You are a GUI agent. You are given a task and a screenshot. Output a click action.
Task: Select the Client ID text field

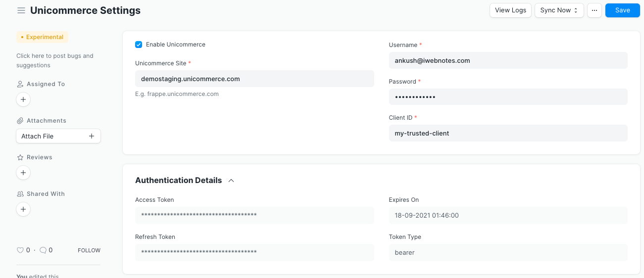pos(508,133)
